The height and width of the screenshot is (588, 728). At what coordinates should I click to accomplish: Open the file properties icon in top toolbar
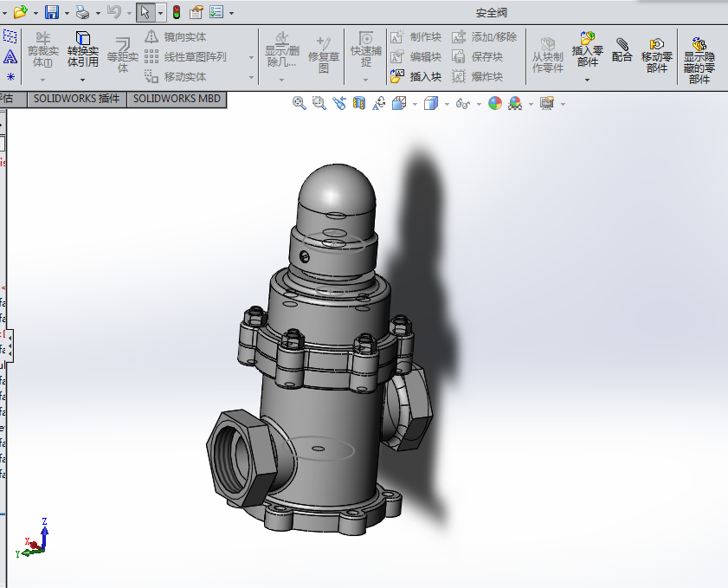coord(196,12)
